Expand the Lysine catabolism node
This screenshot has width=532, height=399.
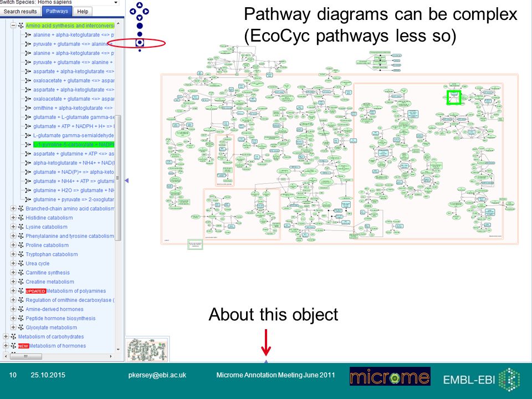coord(13,227)
